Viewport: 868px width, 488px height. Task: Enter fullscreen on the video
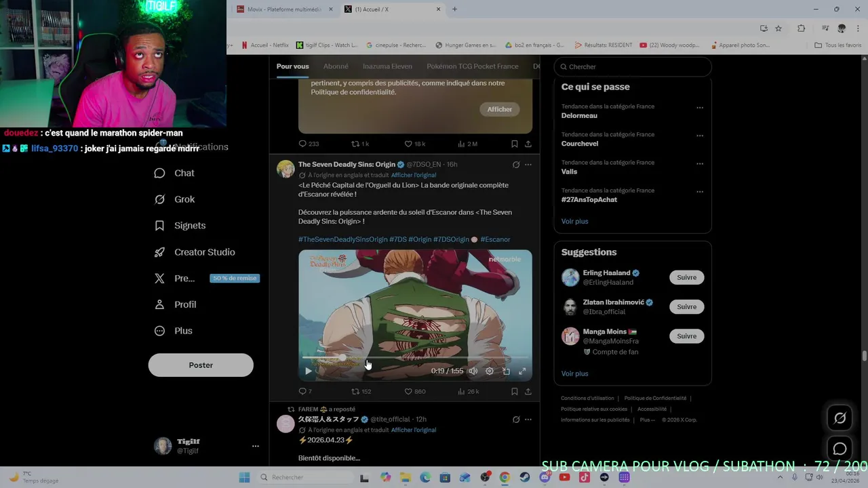click(x=522, y=371)
